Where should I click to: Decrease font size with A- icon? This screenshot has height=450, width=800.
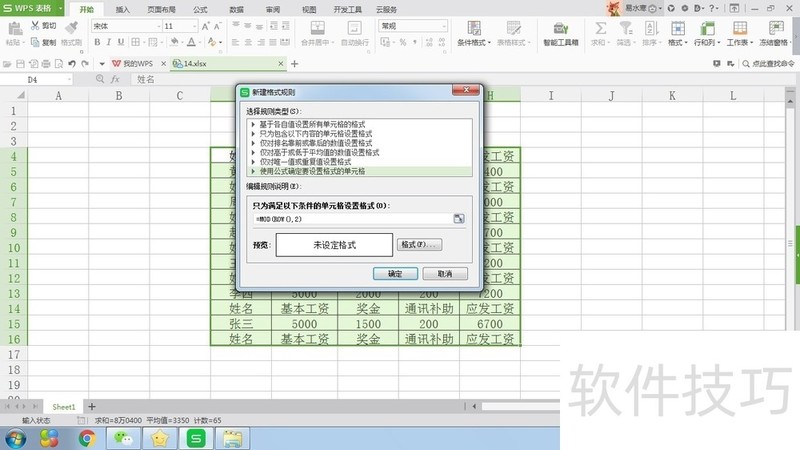point(217,26)
